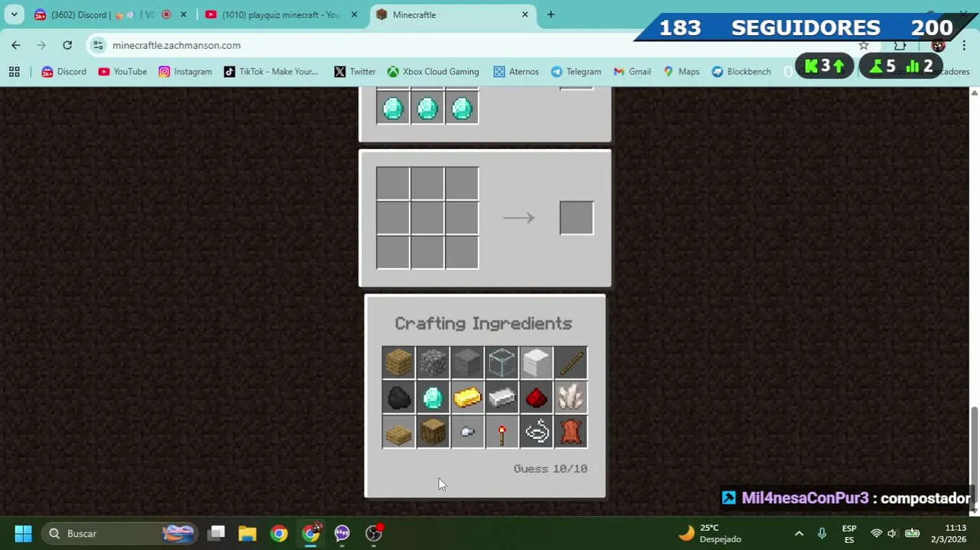Open the Blockbench bookmark
The width and height of the screenshot is (980, 550).
741,71
